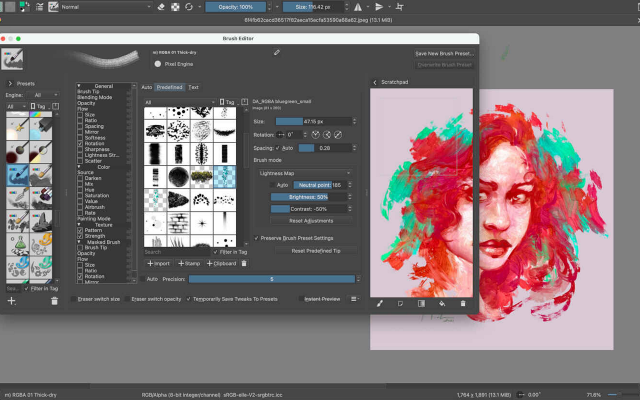Enable the Instant Preview checkbox
This screenshot has width=640, height=400.
[x=301, y=299]
